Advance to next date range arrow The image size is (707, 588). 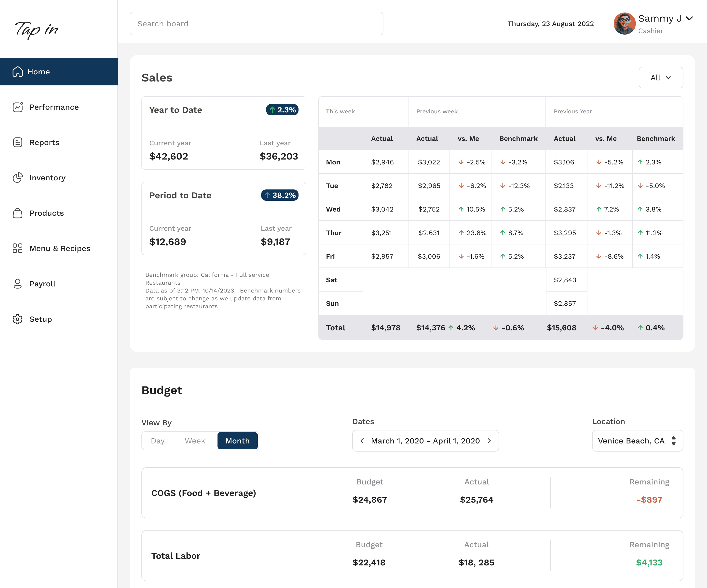coord(489,441)
